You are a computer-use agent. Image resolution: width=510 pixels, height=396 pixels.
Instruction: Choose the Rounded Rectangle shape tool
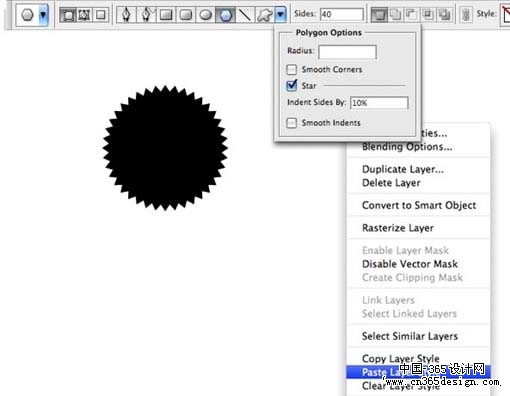click(x=186, y=15)
